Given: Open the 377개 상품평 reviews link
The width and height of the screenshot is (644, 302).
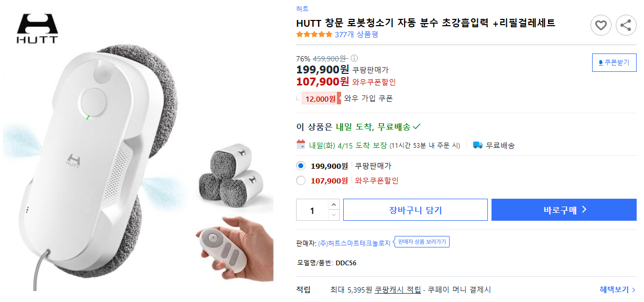Looking at the screenshot, I should (357, 34).
